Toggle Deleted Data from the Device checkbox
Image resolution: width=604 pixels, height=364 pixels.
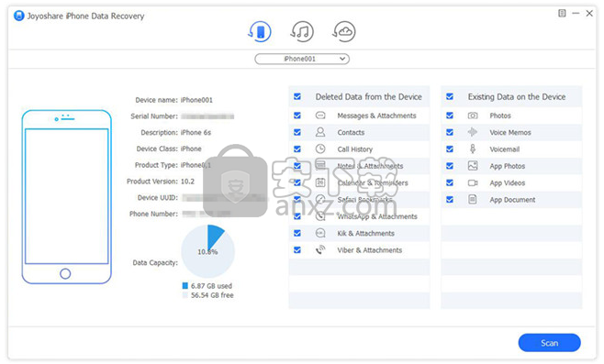(297, 96)
